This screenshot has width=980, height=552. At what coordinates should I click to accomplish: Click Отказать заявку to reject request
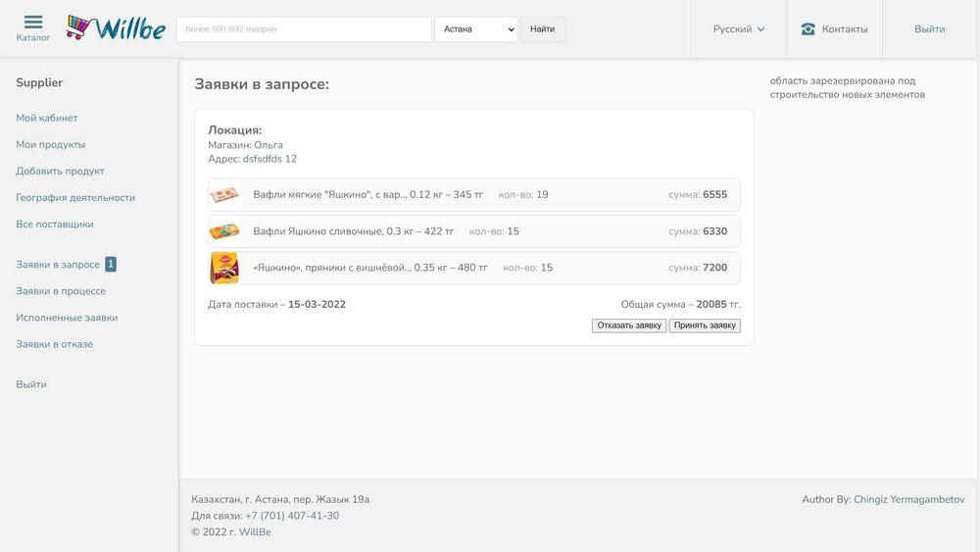pyautogui.click(x=629, y=326)
